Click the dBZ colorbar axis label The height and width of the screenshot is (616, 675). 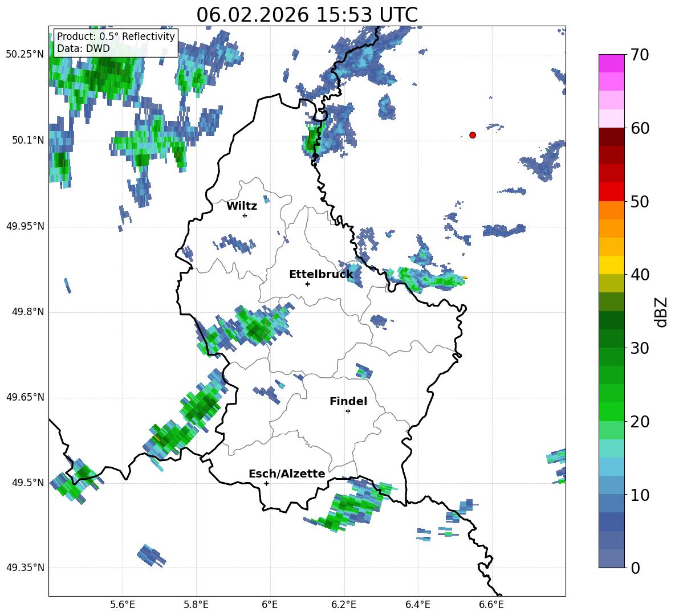point(660,312)
